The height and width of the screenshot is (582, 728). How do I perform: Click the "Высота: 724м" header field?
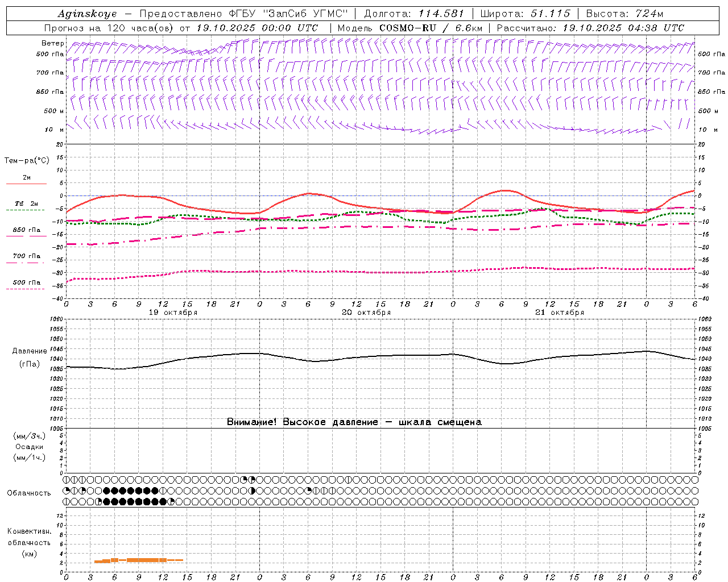coord(624,14)
